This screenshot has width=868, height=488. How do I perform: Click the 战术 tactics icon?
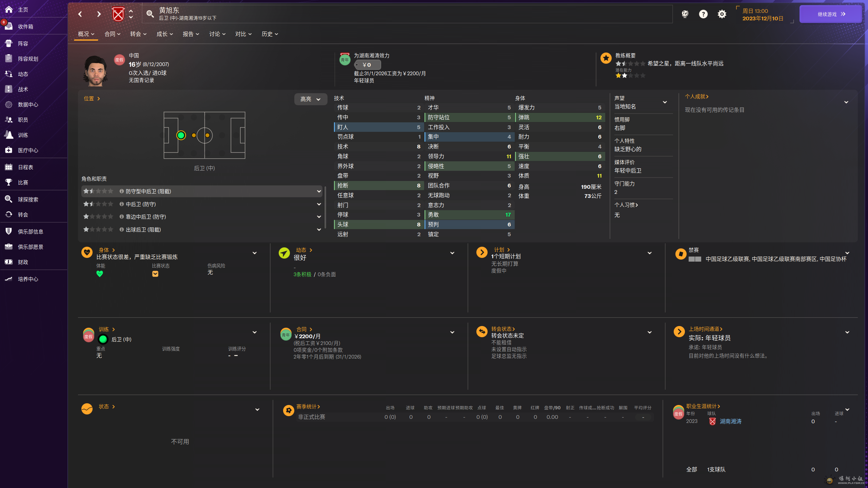click(9, 89)
